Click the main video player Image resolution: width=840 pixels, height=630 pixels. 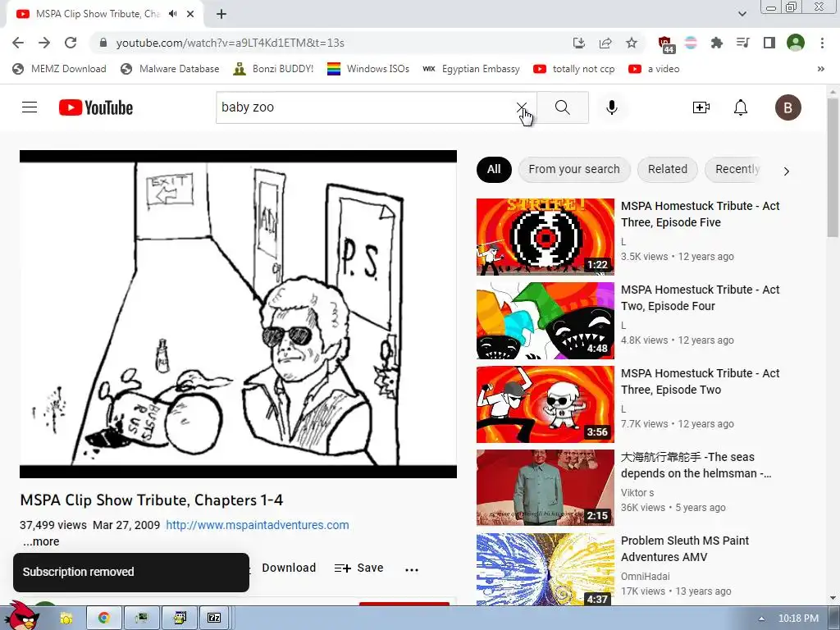(x=238, y=314)
